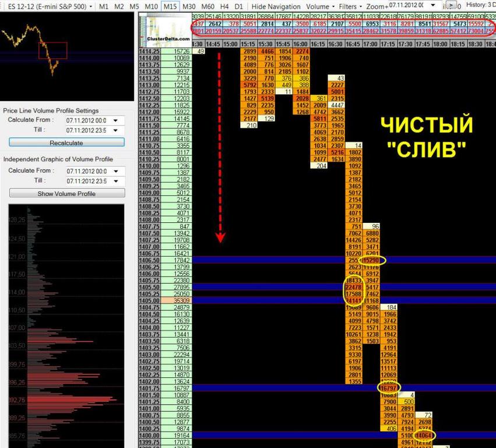
Task: Select the 14:45 time column header
Action: coord(213,44)
